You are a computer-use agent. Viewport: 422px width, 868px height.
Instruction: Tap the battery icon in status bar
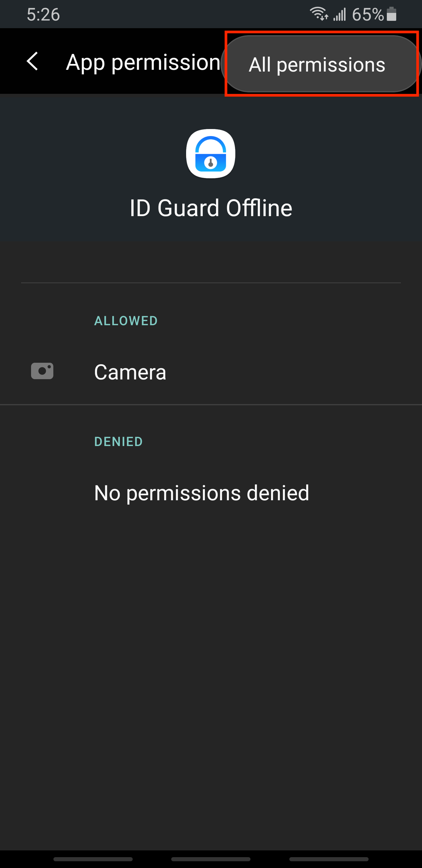391,14
